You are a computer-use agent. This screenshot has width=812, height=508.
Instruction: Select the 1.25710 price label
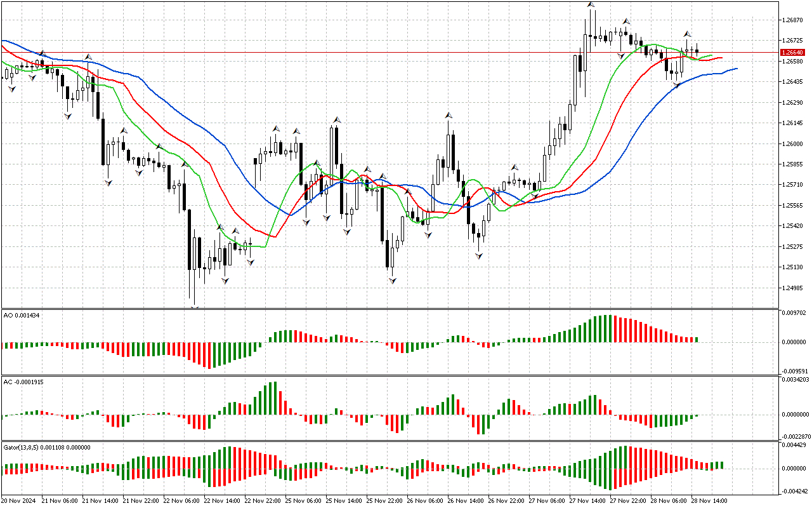click(x=793, y=185)
